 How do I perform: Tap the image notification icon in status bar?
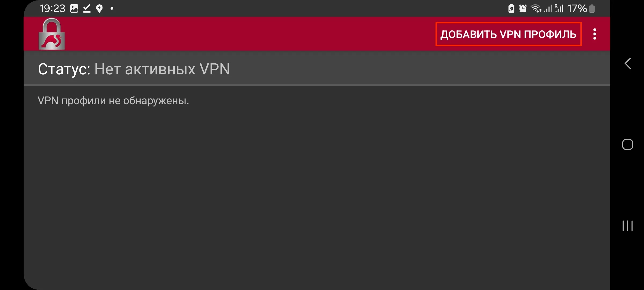click(74, 9)
